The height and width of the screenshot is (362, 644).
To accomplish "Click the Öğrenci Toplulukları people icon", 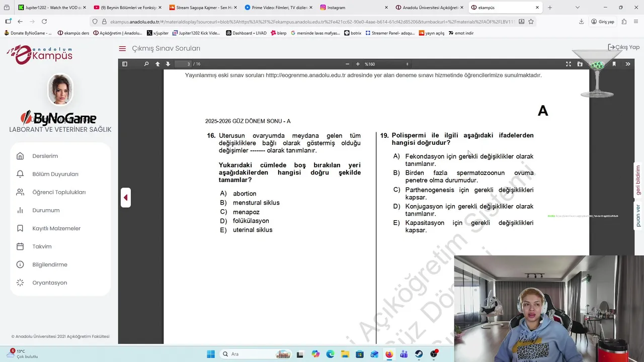I will [20, 192].
